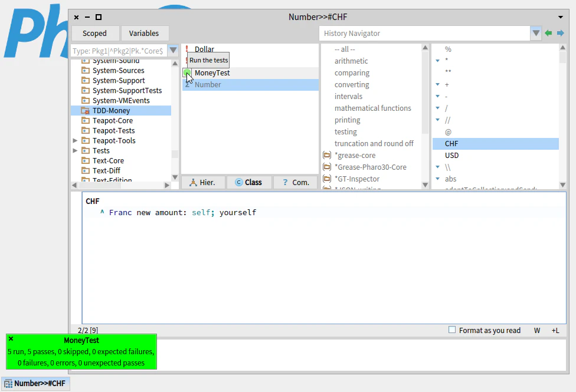Select the Number class in class list

click(x=251, y=84)
